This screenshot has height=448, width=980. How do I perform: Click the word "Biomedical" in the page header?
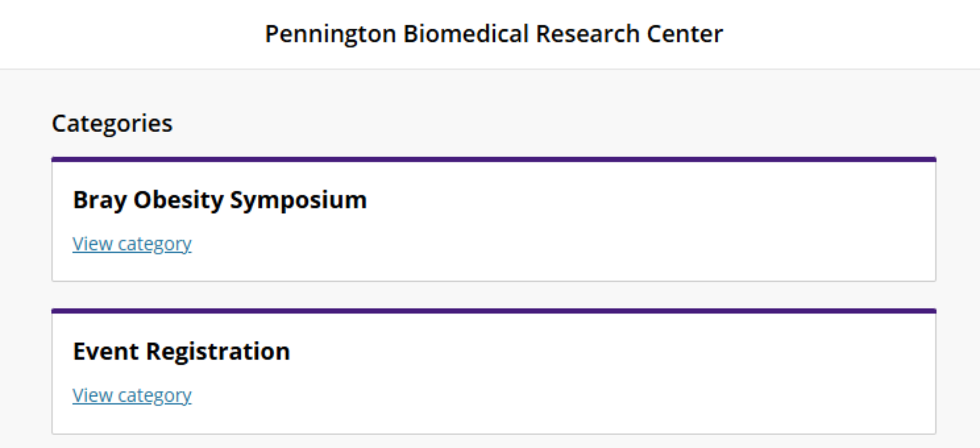(x=465, y=34)
